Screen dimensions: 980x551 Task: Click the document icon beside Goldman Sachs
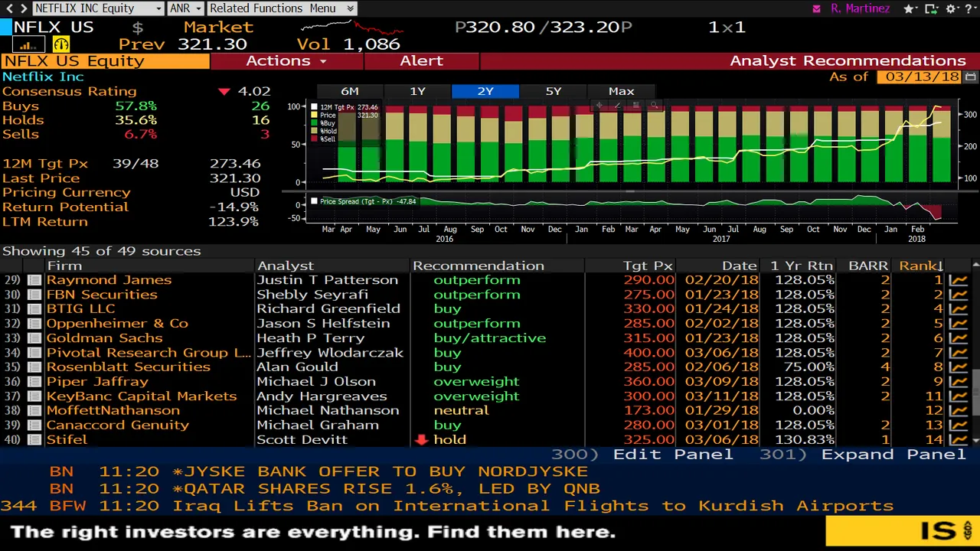click(34, 338)
